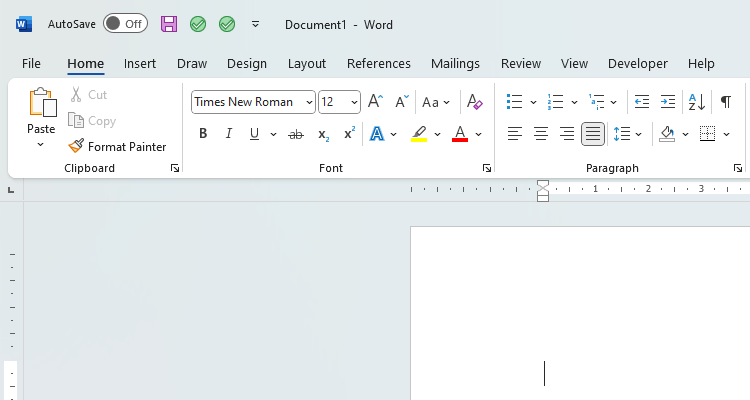Open the Help tab
This screenshot has width=750, height=400.
click(701, 64)
